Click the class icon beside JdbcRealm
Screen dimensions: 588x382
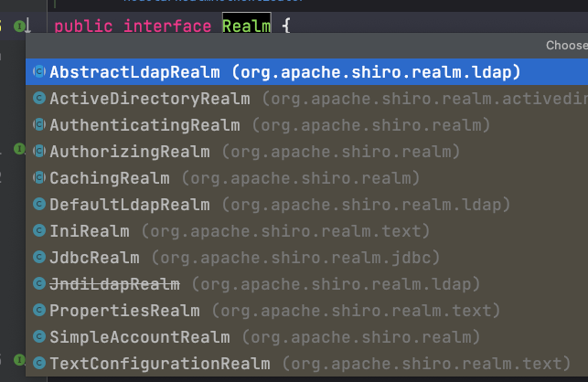[39, 257]
